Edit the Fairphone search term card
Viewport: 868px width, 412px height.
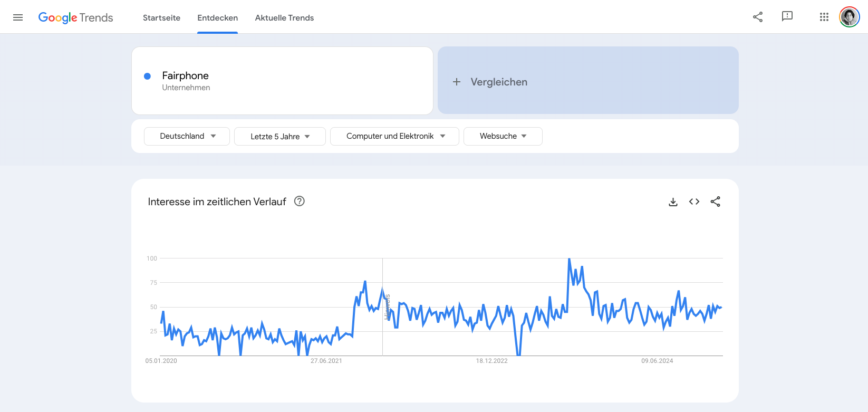(282, 81)
